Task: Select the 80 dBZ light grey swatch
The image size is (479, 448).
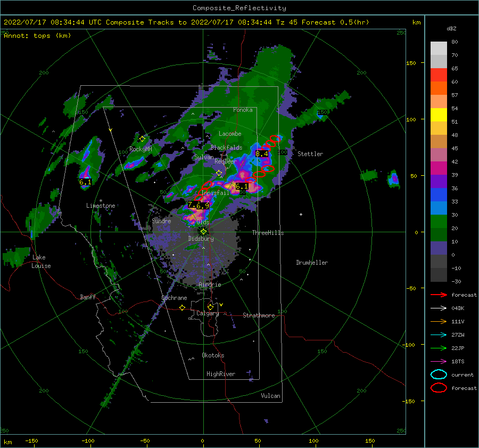Action: (439, 48)
